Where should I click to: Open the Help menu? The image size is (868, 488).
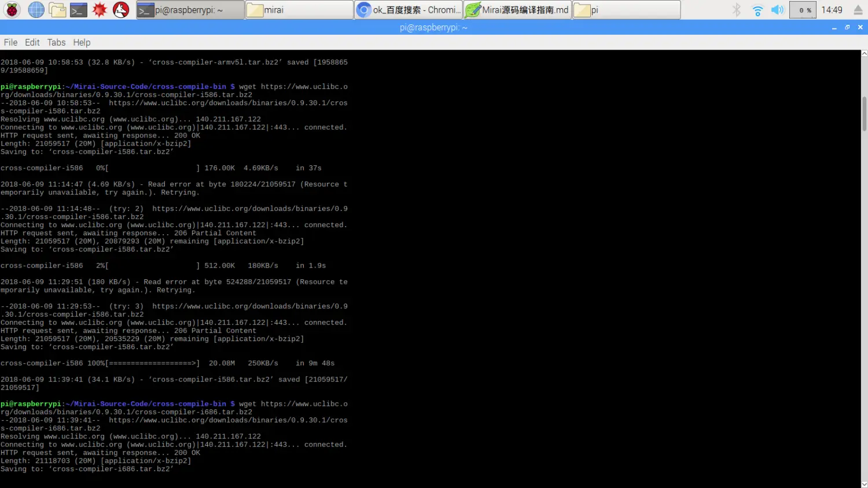(x=82, y=42)
